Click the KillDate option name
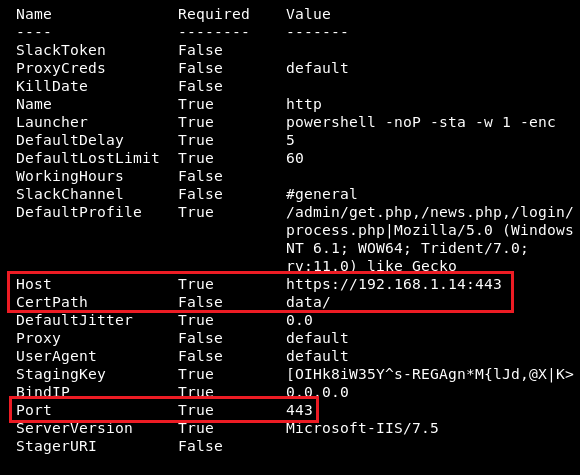 click(x=52, y=86)
